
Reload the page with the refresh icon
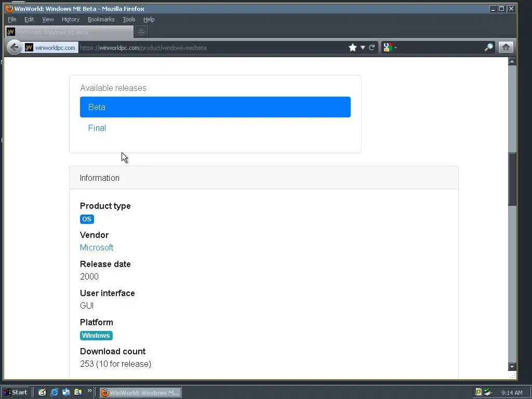coord(372,47)
